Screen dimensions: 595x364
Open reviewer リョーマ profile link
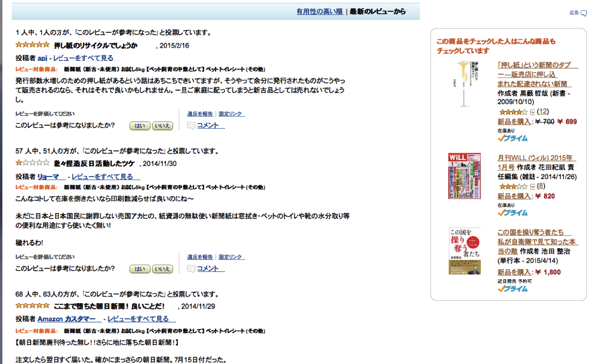(x=48, y=177)
